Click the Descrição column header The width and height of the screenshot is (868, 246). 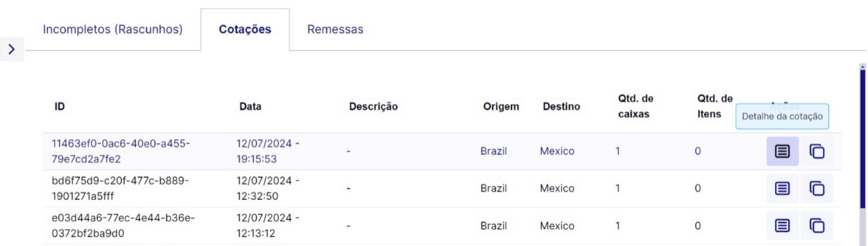coord(373,106)
